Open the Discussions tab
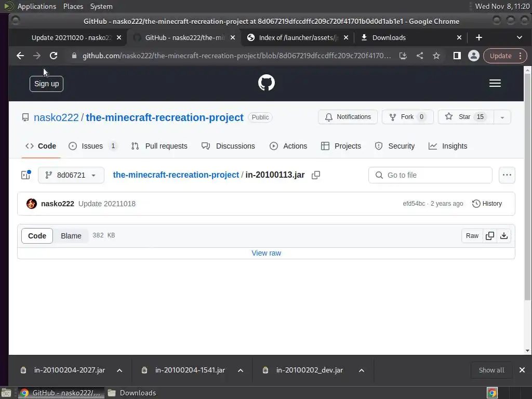 pos(229,146)
